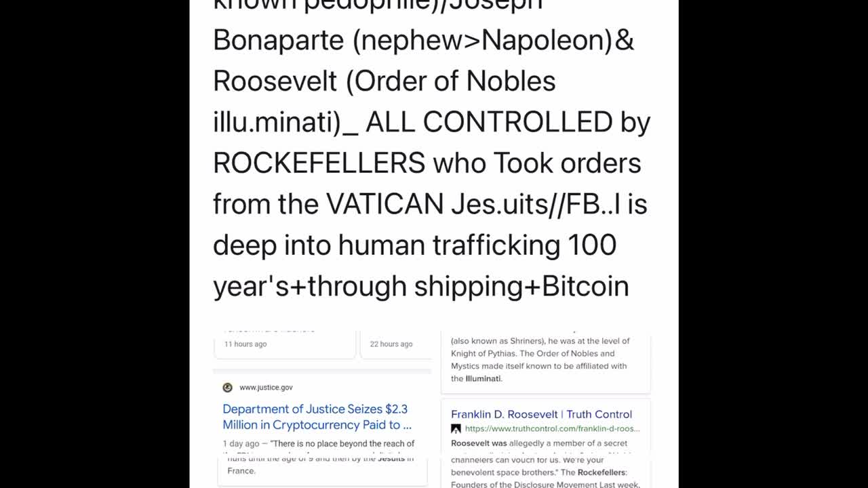Click the word VATICAN in large text
Viewport: 868px width, 488px height.
coord(384,204)
